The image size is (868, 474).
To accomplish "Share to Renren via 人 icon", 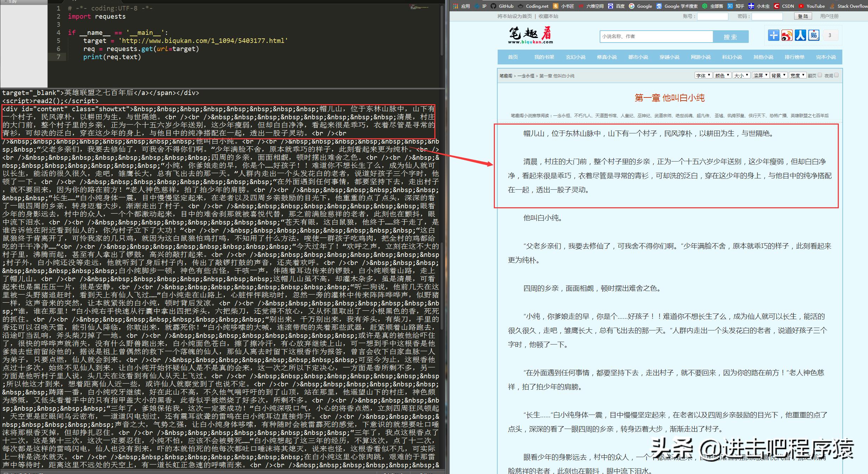I will pyautogui.click(x=800, y=35).
